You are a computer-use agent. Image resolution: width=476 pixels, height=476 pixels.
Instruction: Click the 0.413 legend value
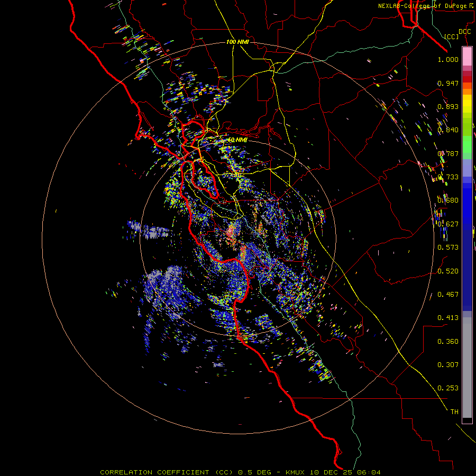click(x=448, y=318)
